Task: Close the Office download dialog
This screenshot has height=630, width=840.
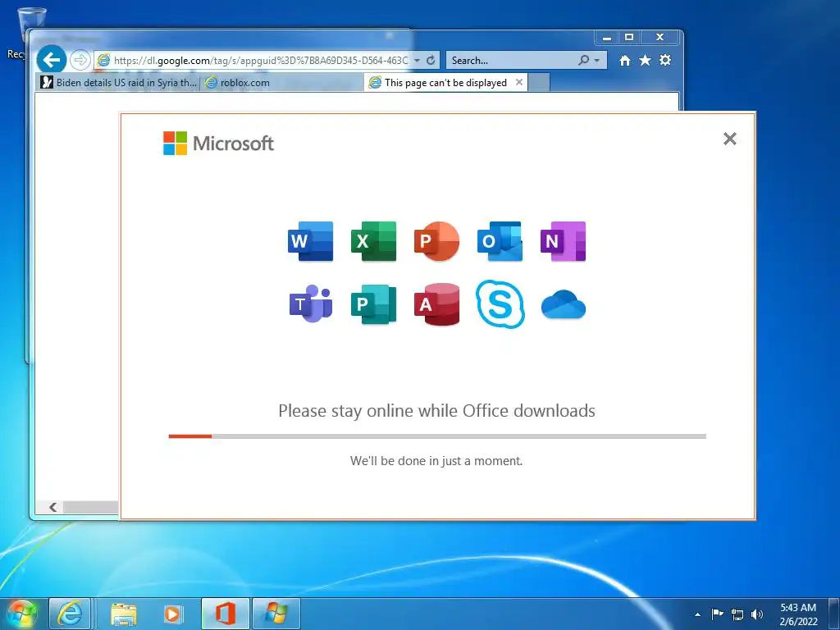Action: (x=729, y=139)
